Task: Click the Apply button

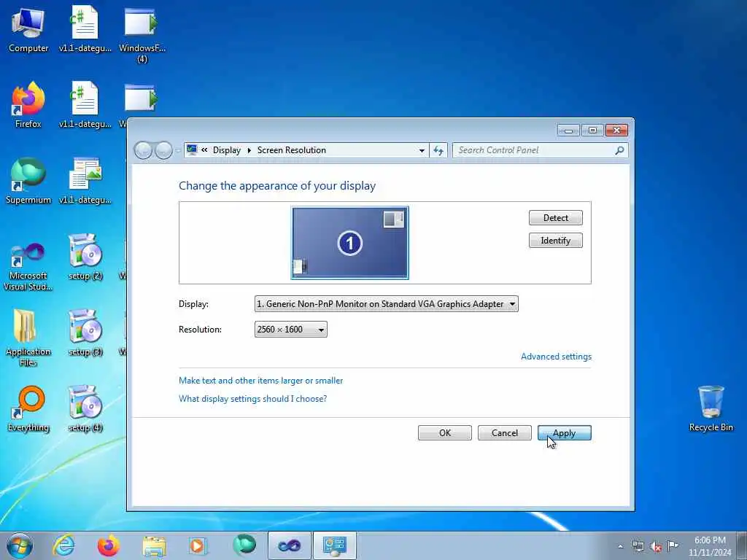Action: tap(565, 433)
